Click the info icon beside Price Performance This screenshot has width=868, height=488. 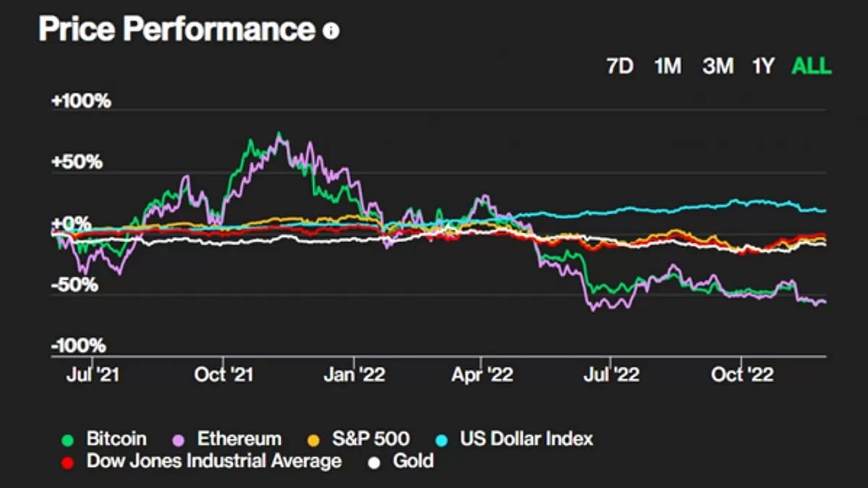tap(331, 30)
